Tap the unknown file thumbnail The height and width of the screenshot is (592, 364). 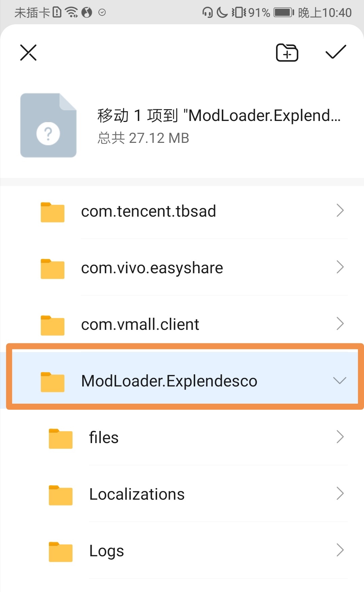click(49, 125)
